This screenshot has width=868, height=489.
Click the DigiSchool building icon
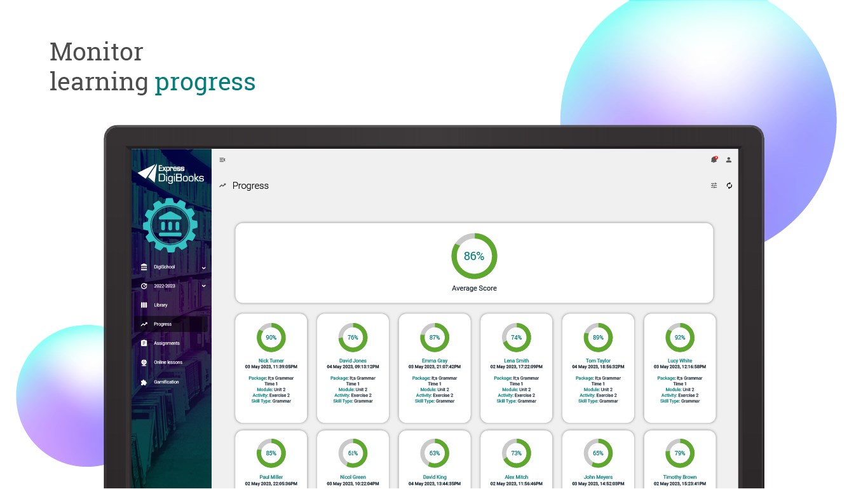144,267
